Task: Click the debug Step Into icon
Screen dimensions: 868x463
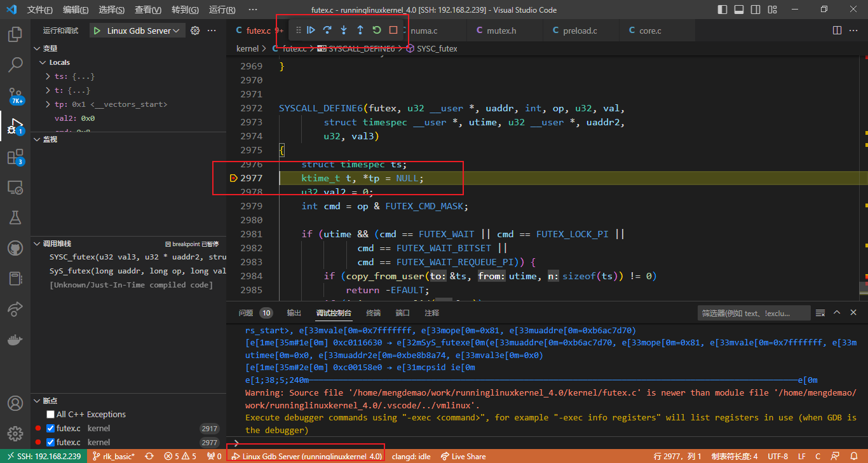Action: point(344,30)
